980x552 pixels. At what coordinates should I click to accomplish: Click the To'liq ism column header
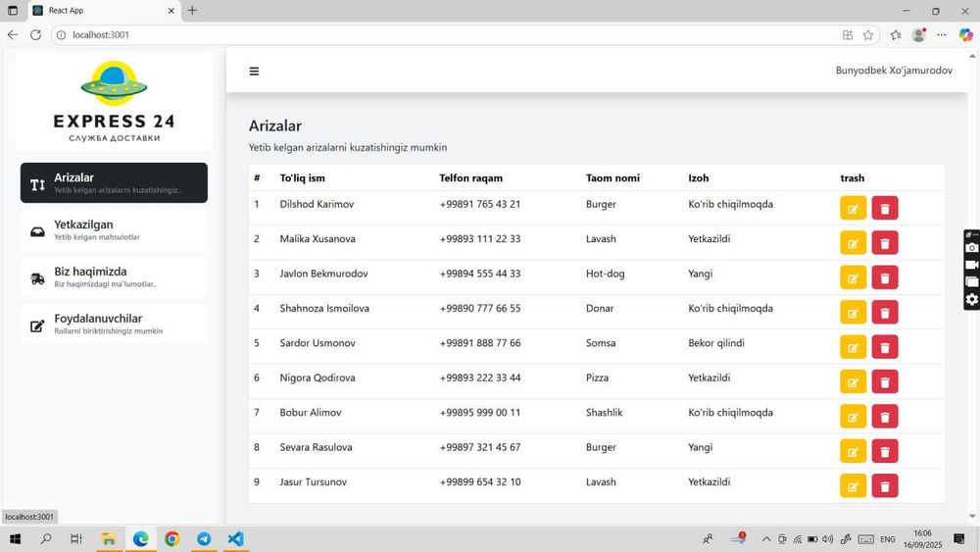[302, 178]
